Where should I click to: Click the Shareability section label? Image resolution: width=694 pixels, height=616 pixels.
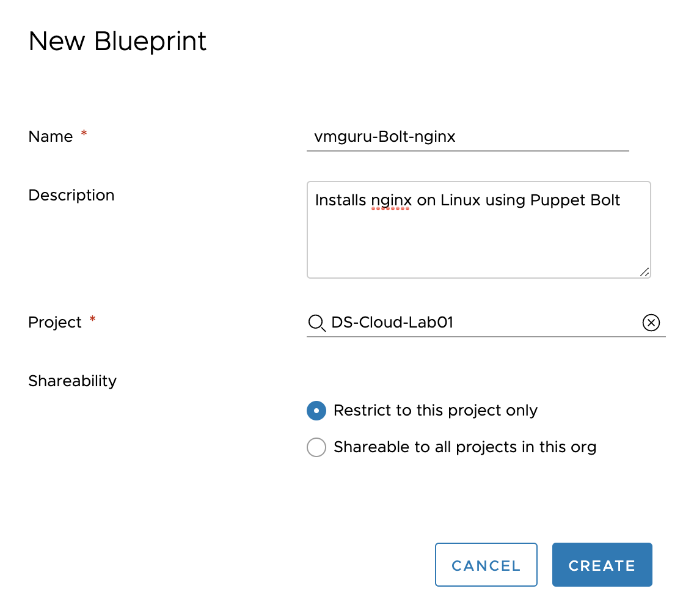coord(73,381)
